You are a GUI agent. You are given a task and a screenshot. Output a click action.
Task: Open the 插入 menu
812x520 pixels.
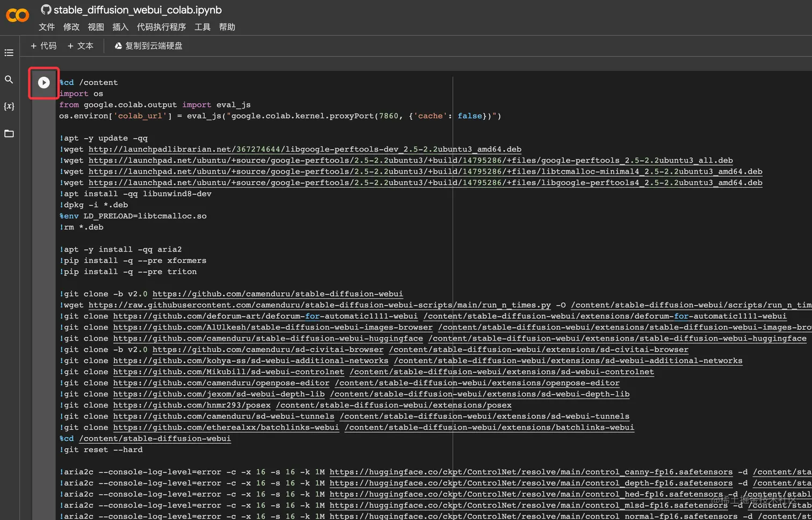[120, 27]
